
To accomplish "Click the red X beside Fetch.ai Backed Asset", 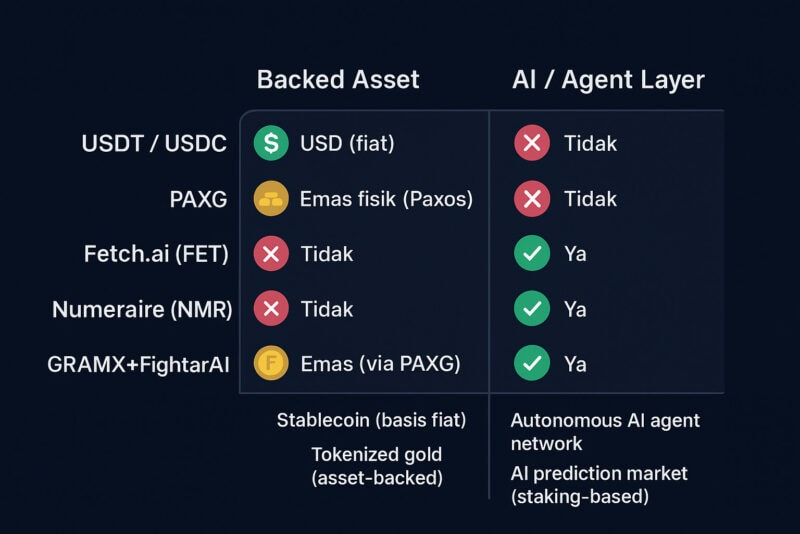I will point(270,254).
